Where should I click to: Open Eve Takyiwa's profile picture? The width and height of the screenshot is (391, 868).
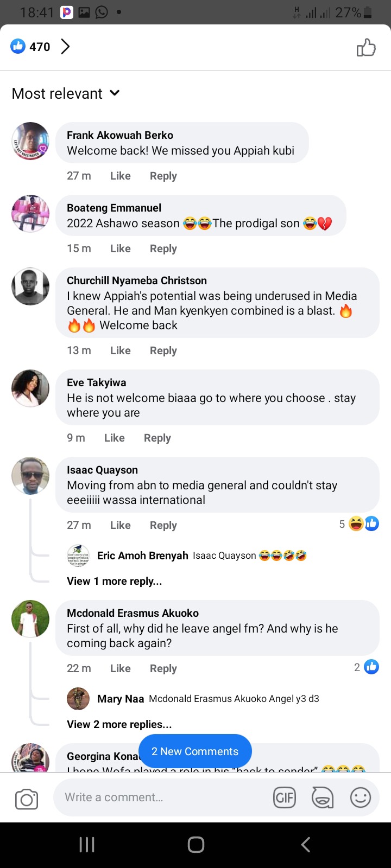[30, 388]
